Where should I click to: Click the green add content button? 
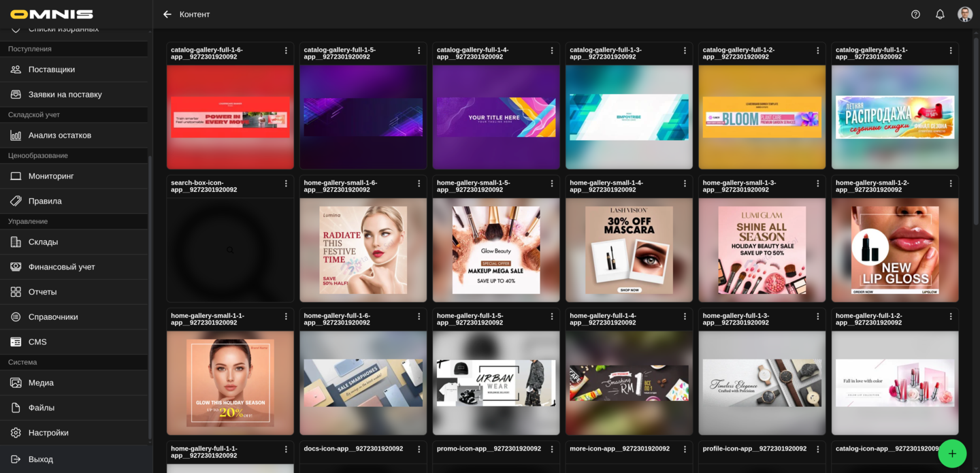pos(951,453)
